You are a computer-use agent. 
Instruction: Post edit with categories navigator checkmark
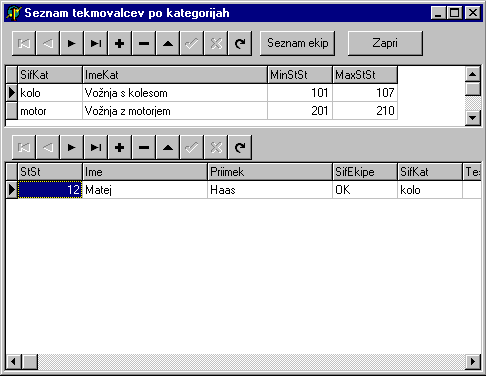click(192, 43)
